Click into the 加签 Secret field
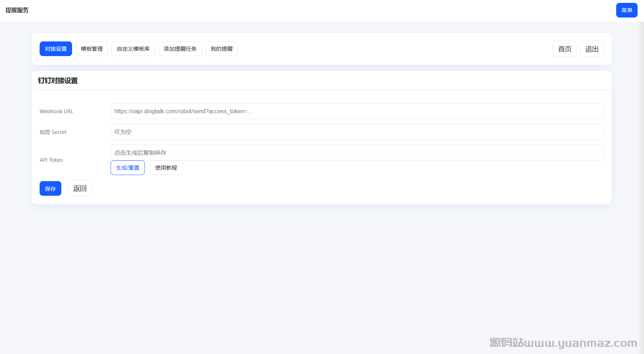Viewport: 644px width, 354px height. pyautogui.click(x=357, y=132)
